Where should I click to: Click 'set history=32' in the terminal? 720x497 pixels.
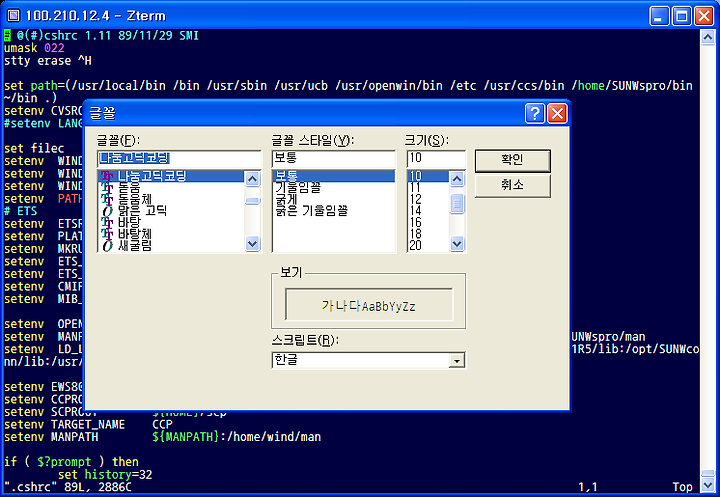tap(105, 474)
